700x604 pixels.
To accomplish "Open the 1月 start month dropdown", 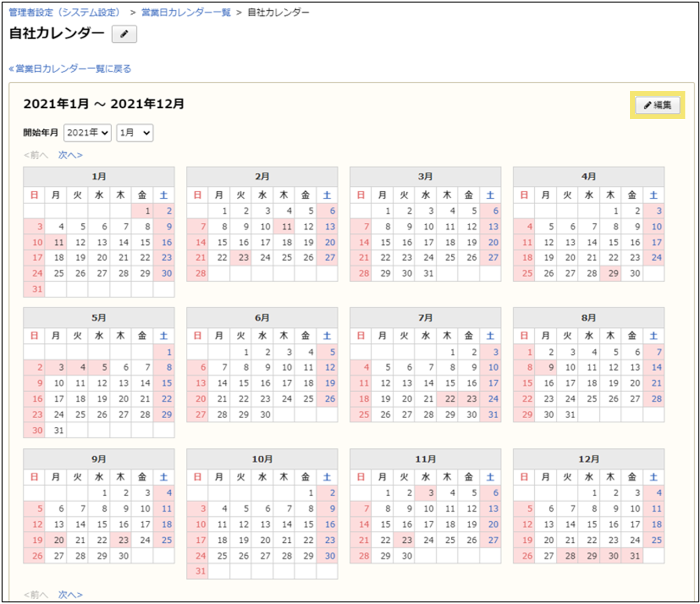I will tap(134, 133).
